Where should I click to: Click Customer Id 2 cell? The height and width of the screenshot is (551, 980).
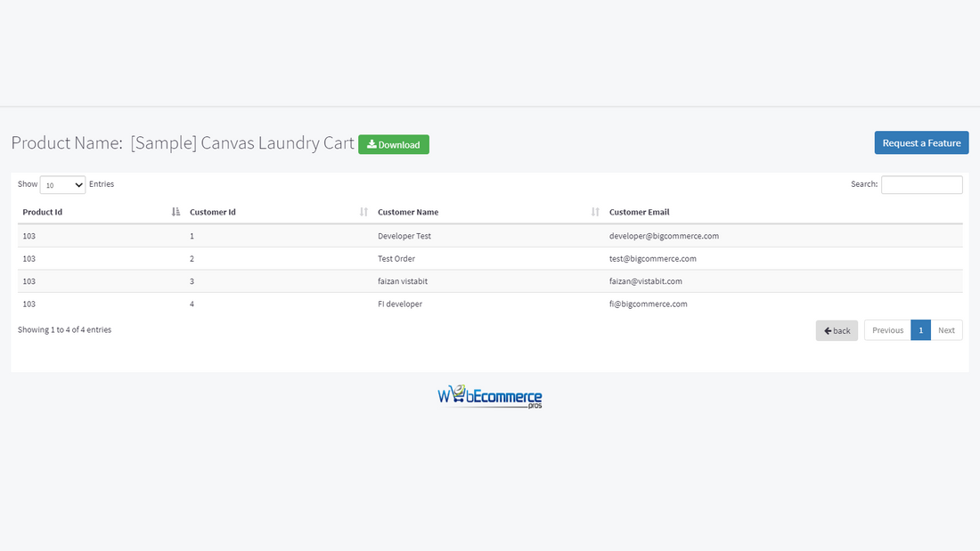[x=192, y=259]
